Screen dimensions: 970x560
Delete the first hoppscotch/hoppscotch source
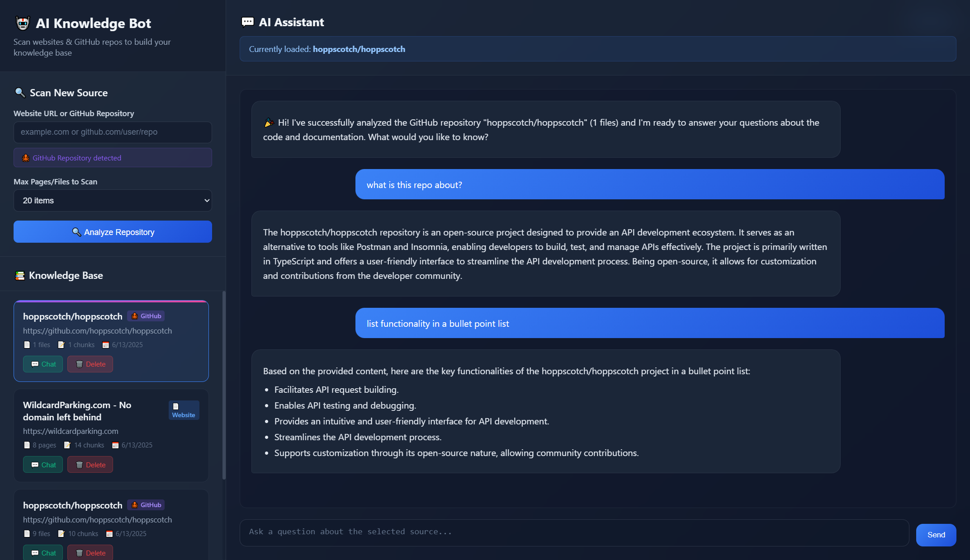coord(90,364)
